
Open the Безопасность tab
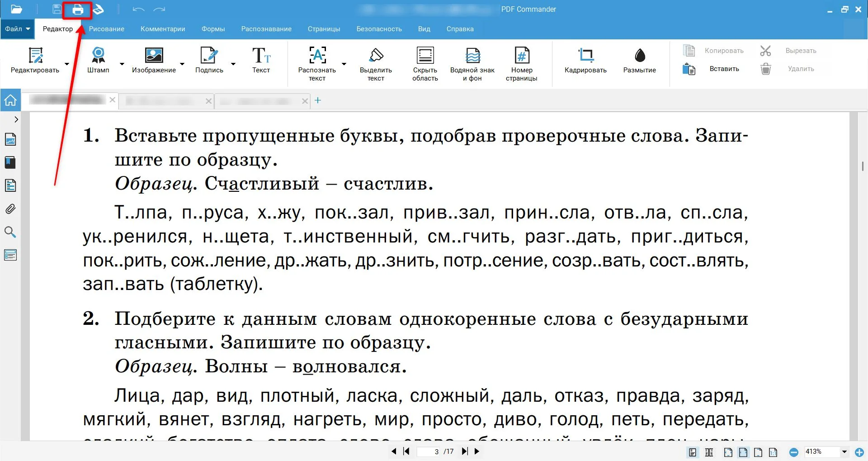click(x=379, y=29)
